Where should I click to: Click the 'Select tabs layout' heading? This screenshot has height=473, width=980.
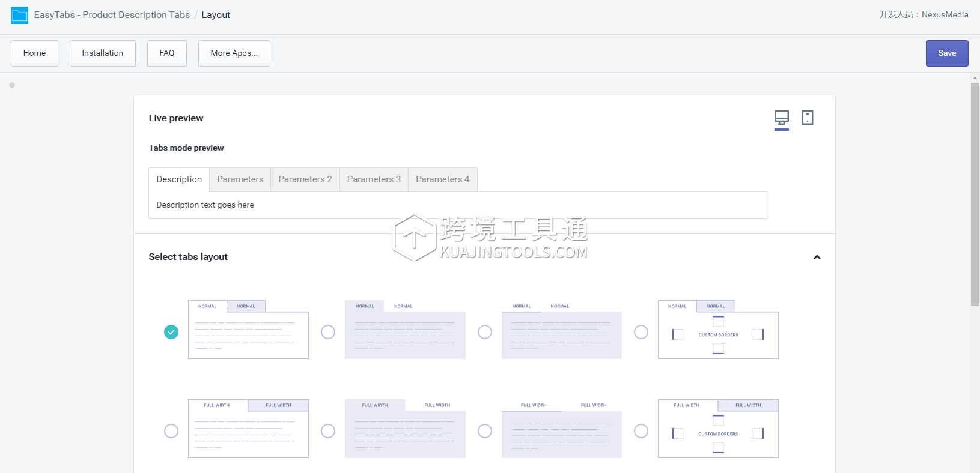click(188, 257)
